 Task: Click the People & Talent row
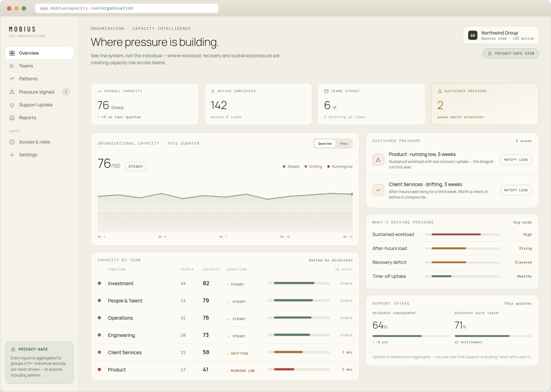coord(225,301)
